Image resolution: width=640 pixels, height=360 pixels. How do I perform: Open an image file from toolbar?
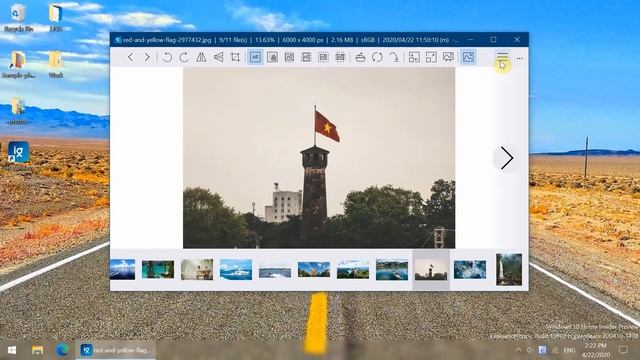pyautogui.click(x=360, y=57)
